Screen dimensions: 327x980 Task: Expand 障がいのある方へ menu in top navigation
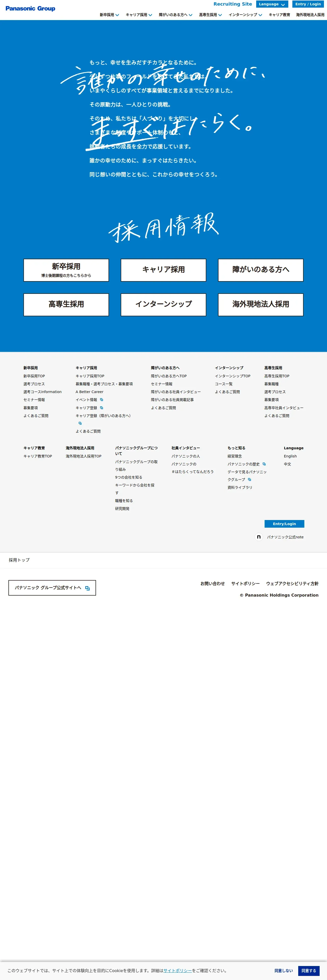(175, 15)
